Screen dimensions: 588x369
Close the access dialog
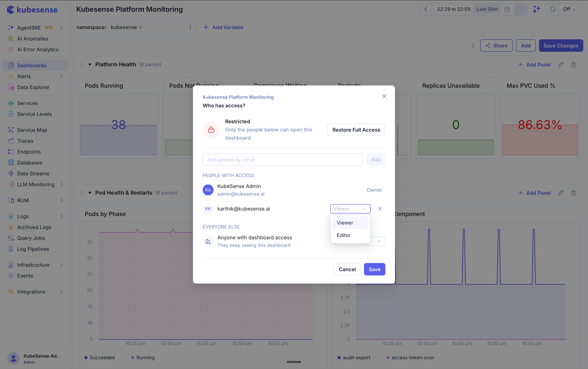(x=384, y=96)
